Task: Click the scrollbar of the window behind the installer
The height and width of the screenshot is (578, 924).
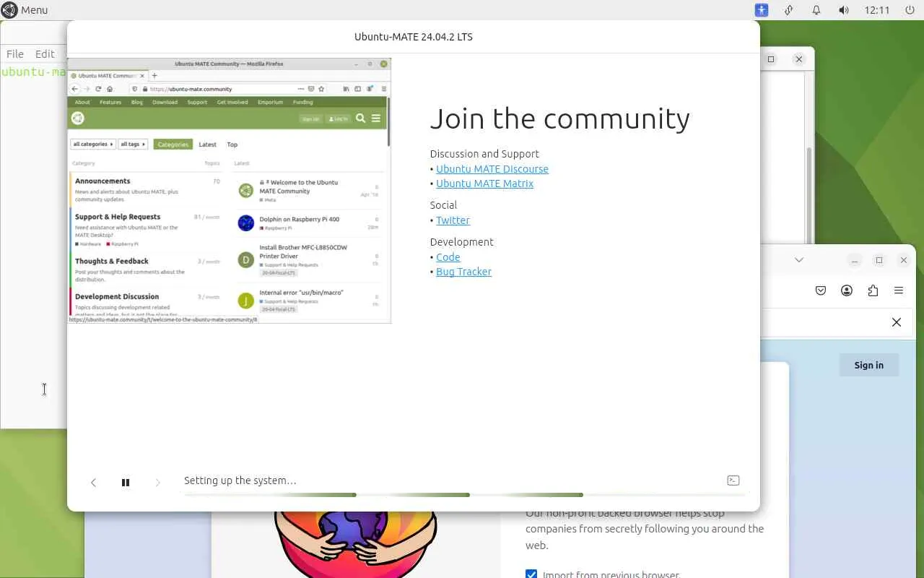Action: (809, 195)
